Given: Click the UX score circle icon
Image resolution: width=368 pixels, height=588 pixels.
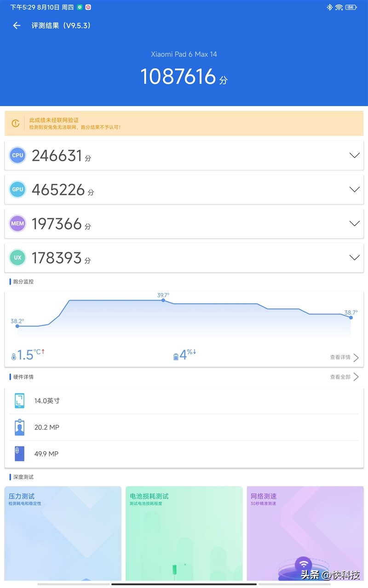Looking at the screenshot, I should click(17, 258).
